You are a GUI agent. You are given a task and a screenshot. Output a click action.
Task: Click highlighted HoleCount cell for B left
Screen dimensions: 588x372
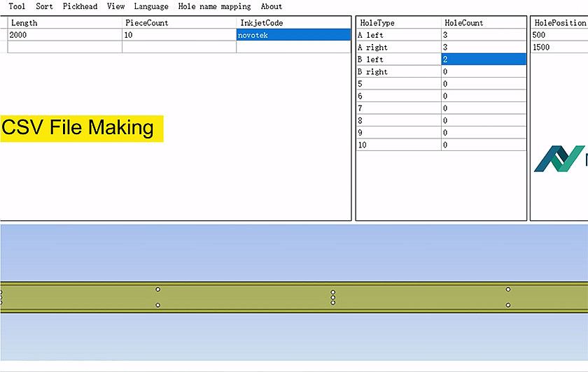(484, 59)
